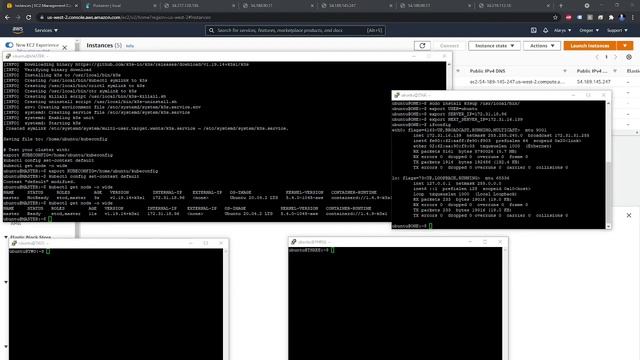The height and width of the screenshot is (360, 640).
Task: Bookmark this page with the star icon
Action: 555,18
